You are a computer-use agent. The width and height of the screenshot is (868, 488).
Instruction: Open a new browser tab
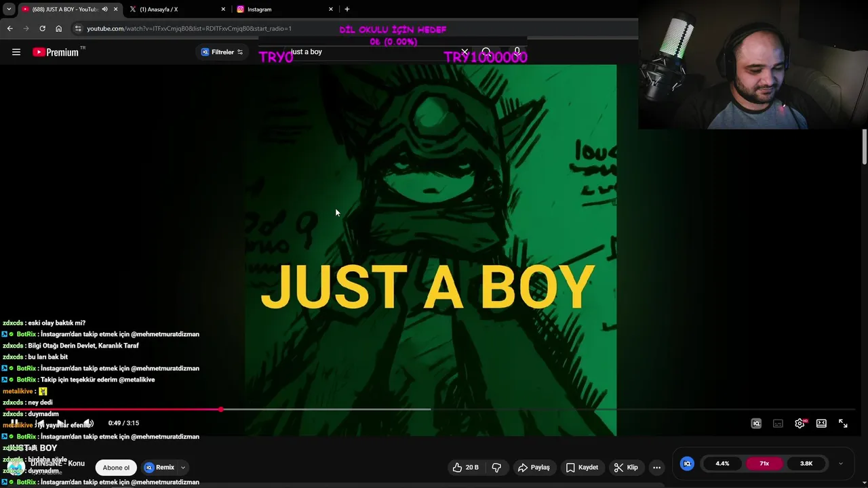pos(347,9)
